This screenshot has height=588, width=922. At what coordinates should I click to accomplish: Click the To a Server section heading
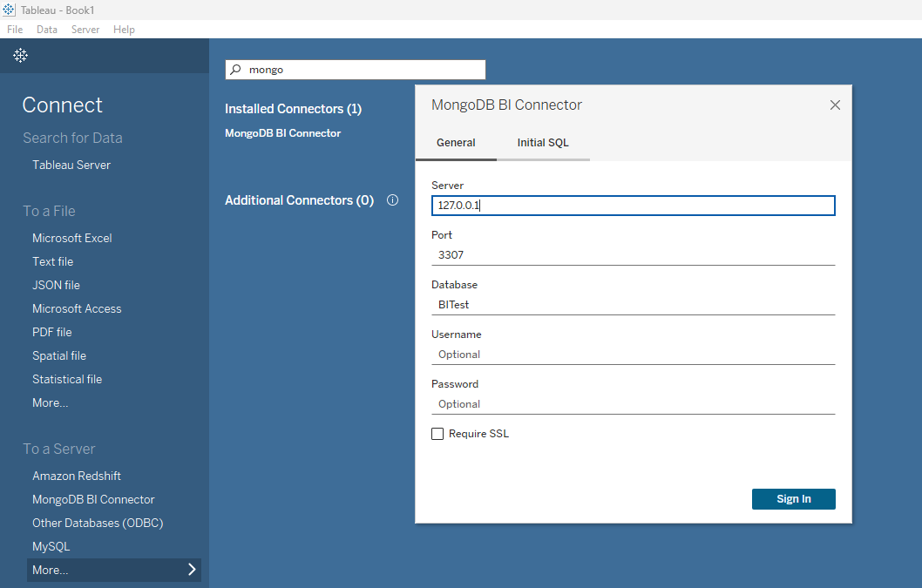pos(58,449)
